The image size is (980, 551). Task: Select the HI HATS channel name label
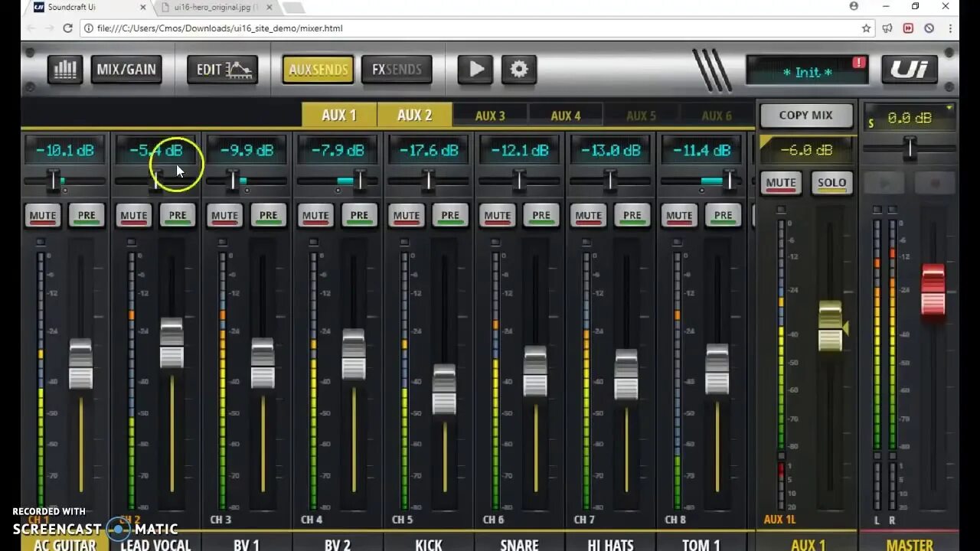[610, 545]
